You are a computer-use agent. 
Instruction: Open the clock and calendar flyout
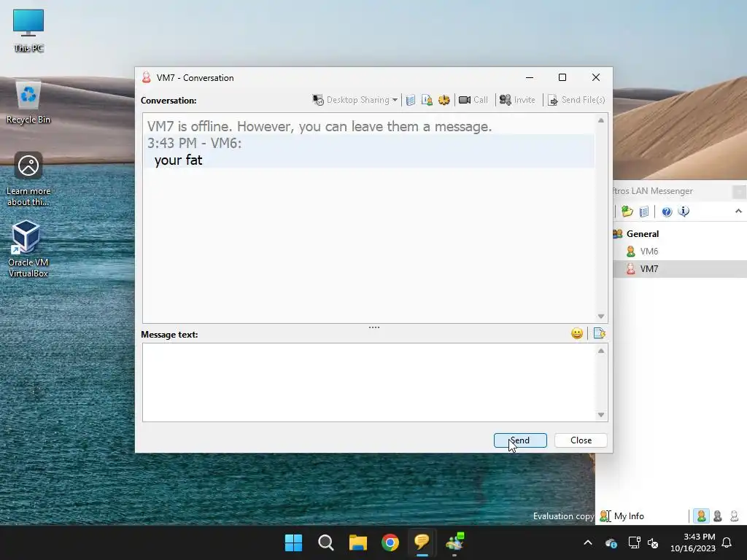[693, 542]
